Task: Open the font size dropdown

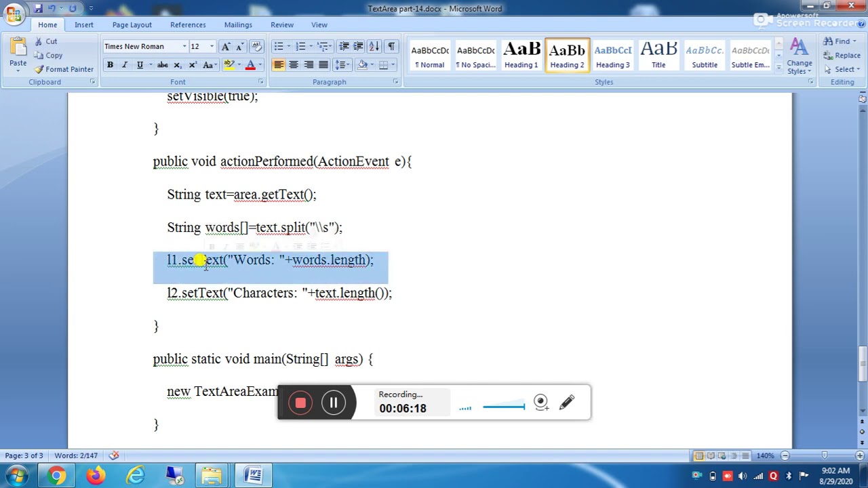Action: click(212, 47)
